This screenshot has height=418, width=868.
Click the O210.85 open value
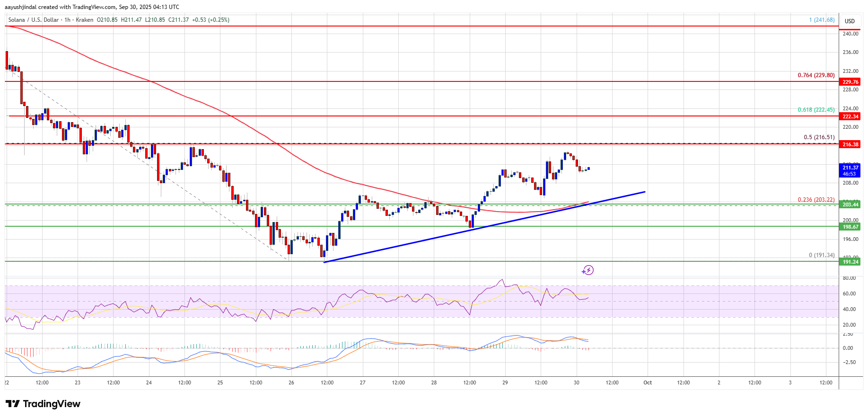tap(107, 20)
